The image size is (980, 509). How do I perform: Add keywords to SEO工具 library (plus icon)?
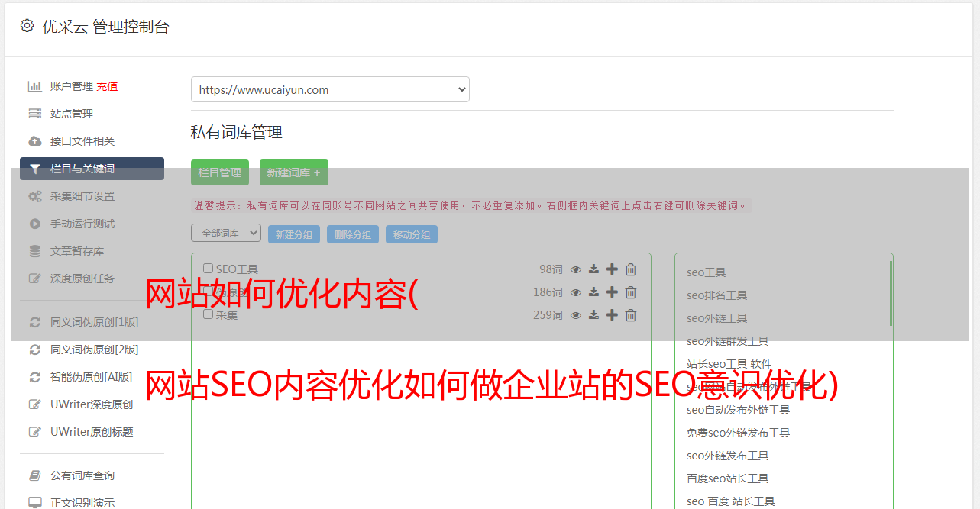point(612,269)
